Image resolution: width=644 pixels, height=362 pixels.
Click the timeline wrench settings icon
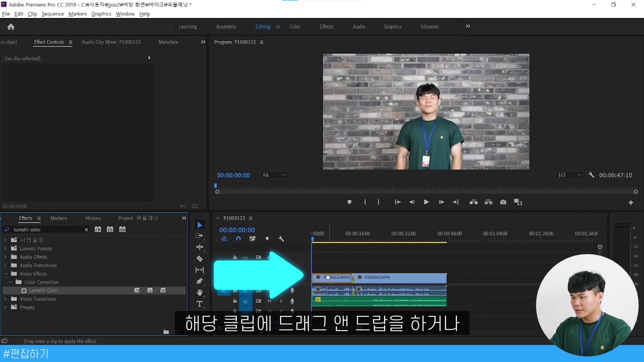(x=281, y=239)
